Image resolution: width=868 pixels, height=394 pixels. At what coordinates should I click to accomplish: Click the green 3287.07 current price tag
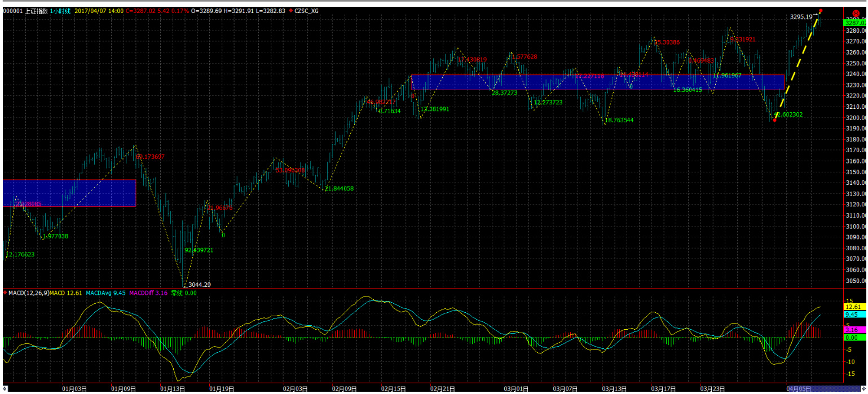pyautogui.click(x=854, y=23)
